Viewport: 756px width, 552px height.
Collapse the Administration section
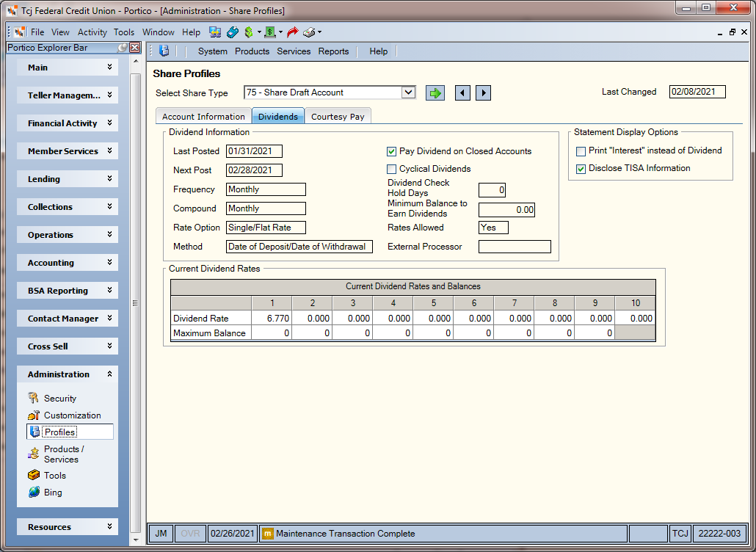[68, 374]
